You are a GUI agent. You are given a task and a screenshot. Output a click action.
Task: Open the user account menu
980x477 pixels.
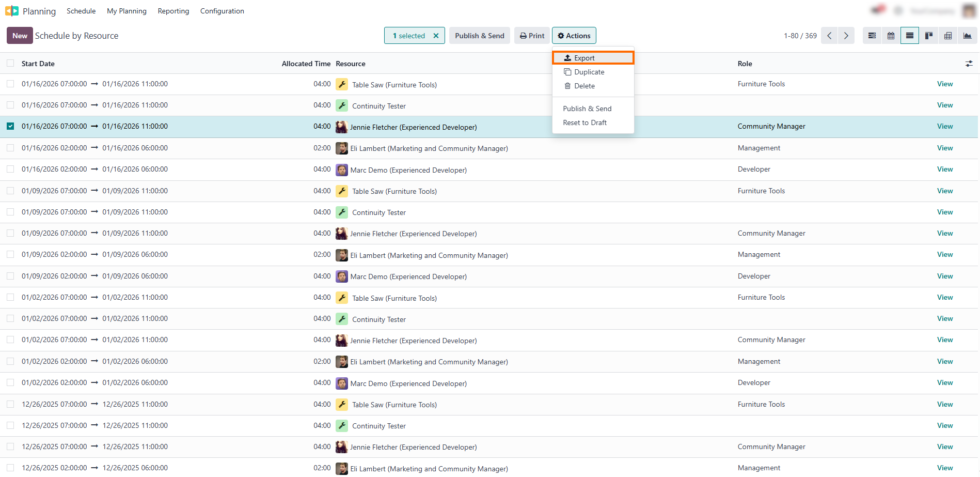(968, 10)
